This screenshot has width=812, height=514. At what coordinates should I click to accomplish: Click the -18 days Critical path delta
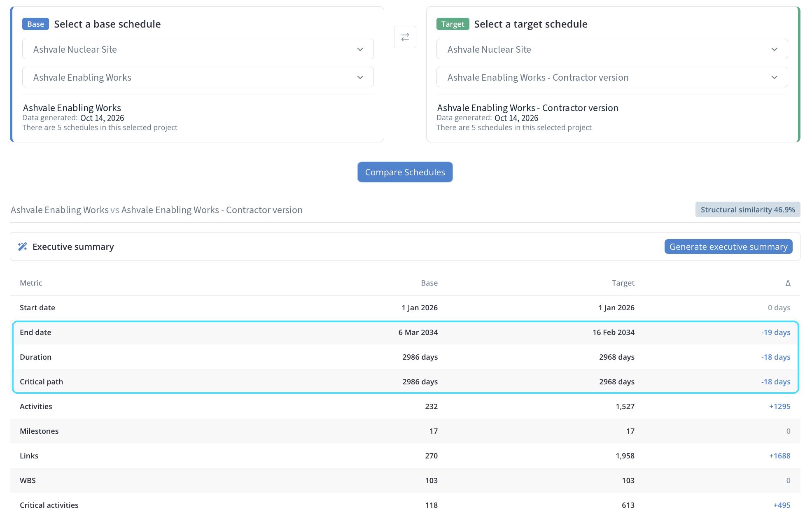[776, 381]
